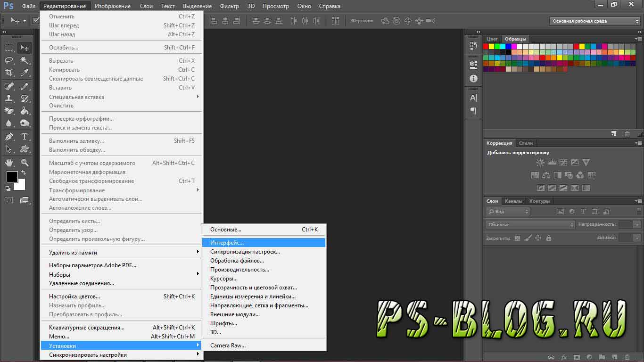Toggle Quick Mask mode
This screenshot has height=362, width=644.
click(9, 200)
